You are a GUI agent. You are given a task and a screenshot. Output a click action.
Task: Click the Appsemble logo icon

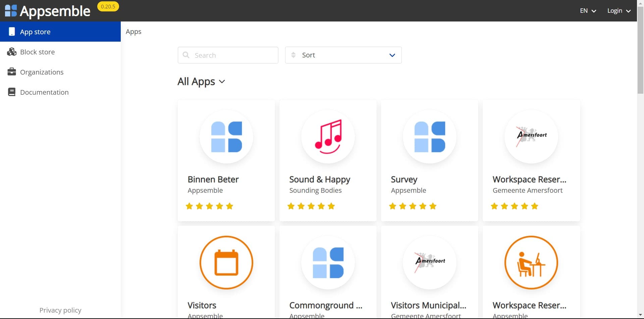pos(11,11)
